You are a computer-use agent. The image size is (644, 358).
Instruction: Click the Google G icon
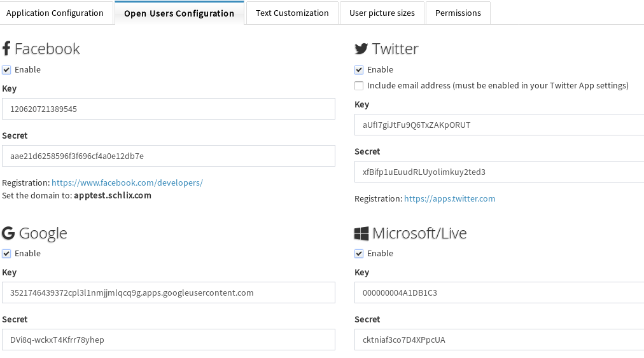tap(8, 233)
